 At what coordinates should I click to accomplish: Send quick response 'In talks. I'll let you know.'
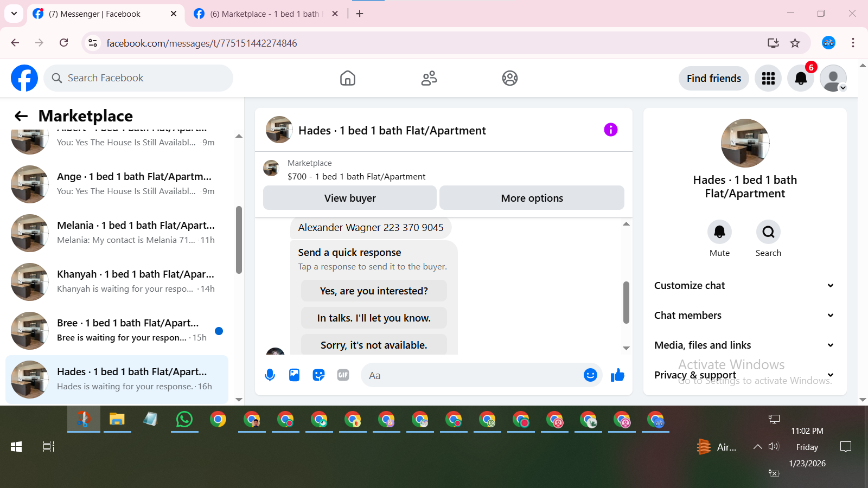374,318
